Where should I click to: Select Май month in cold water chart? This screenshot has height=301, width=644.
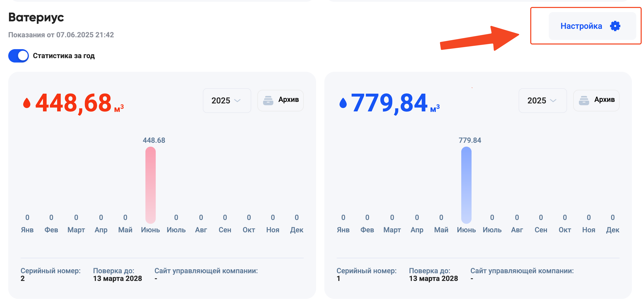click(441, 230)
